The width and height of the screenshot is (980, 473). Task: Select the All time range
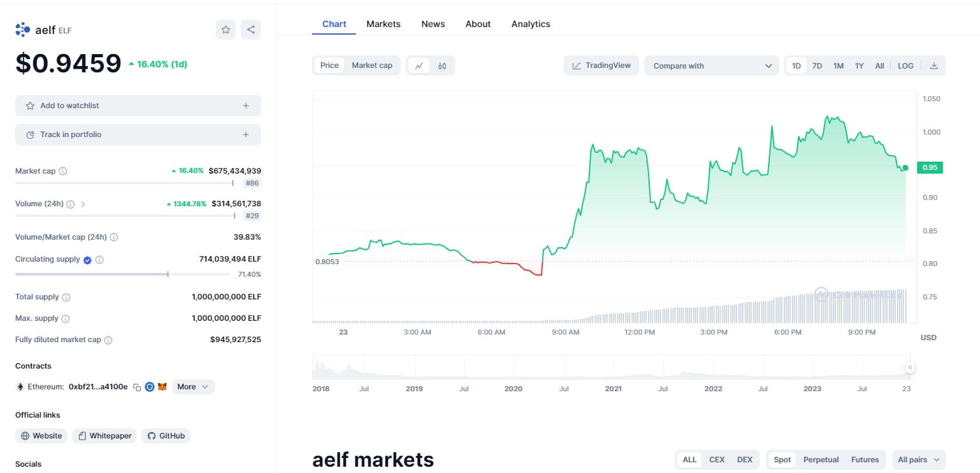pyautogui.click(x=879, y=65)
